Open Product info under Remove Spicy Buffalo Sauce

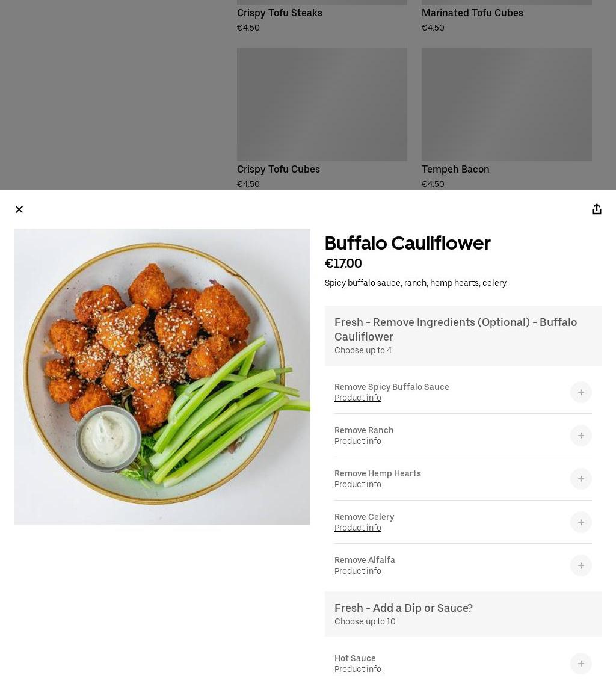tap(357, 398)
